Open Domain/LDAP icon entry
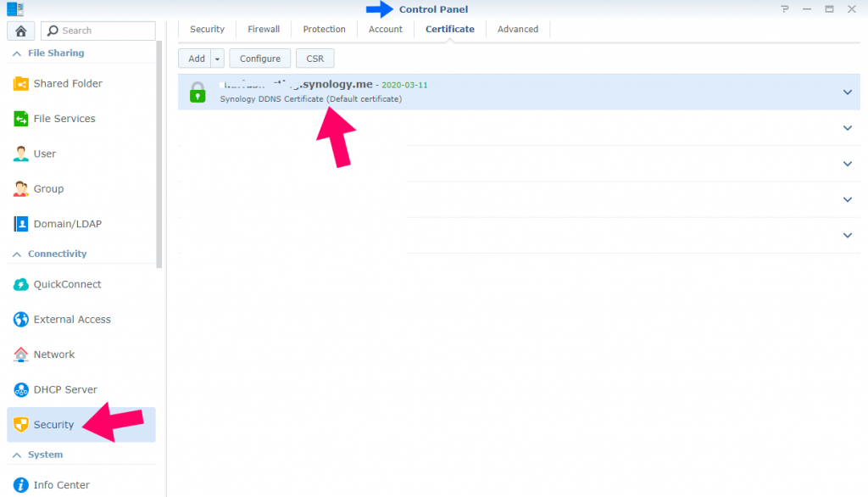 [x=21, y=224]
